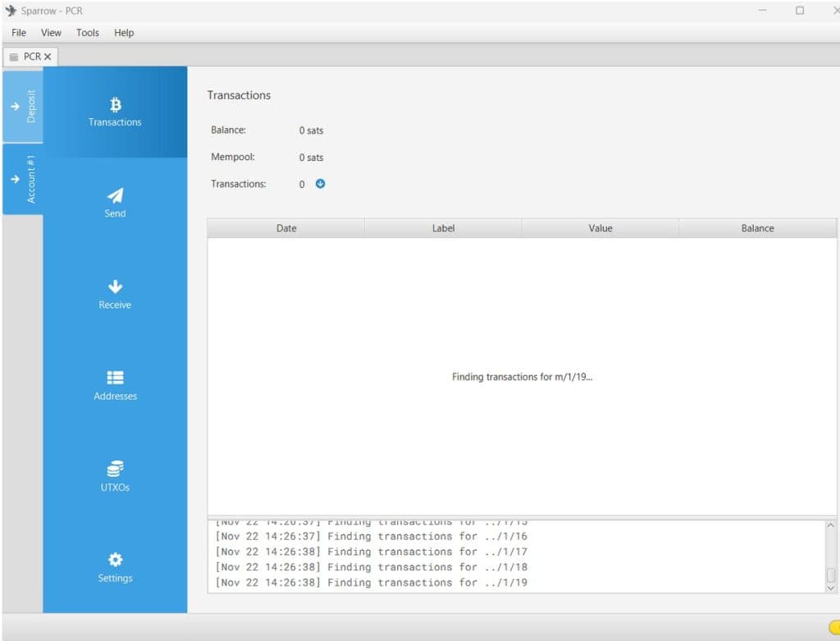
Task: Switch to the Deposit side tab
Action: [24, 107]
